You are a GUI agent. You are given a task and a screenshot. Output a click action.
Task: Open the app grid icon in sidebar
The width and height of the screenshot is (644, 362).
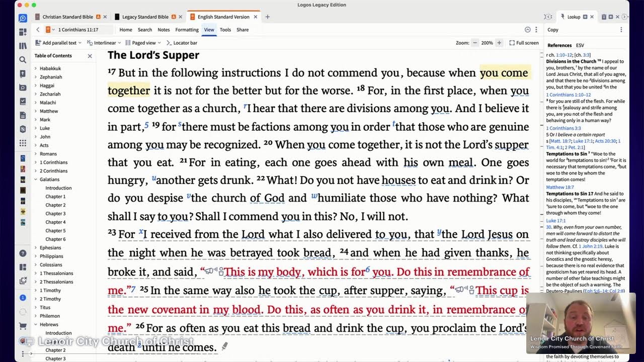point(23,143)
